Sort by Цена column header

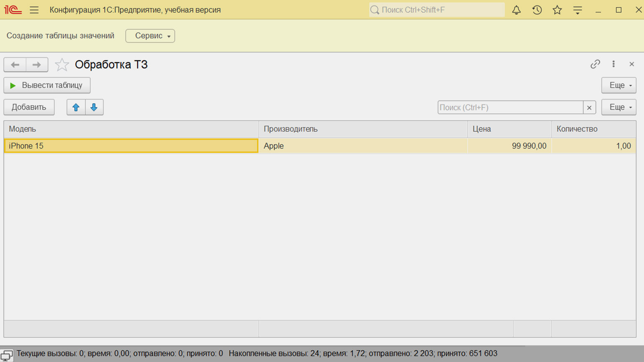click(509, 129)
